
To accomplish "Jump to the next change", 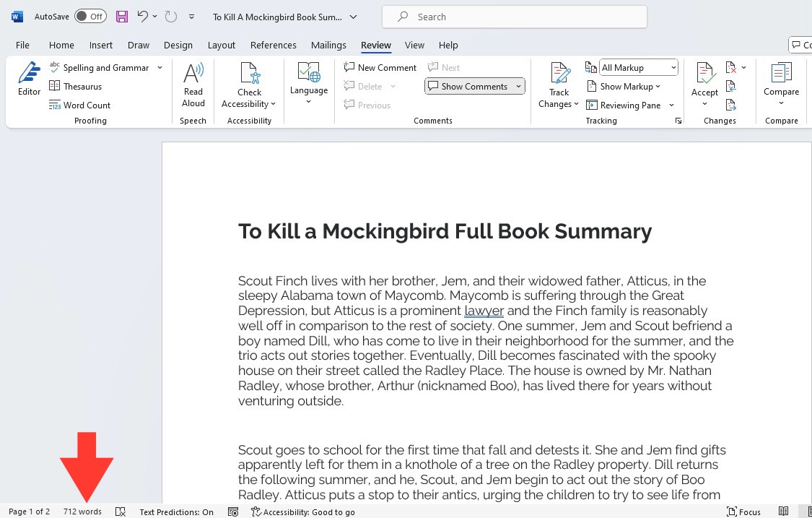I will pyautogui.click(x=731, y=105).
